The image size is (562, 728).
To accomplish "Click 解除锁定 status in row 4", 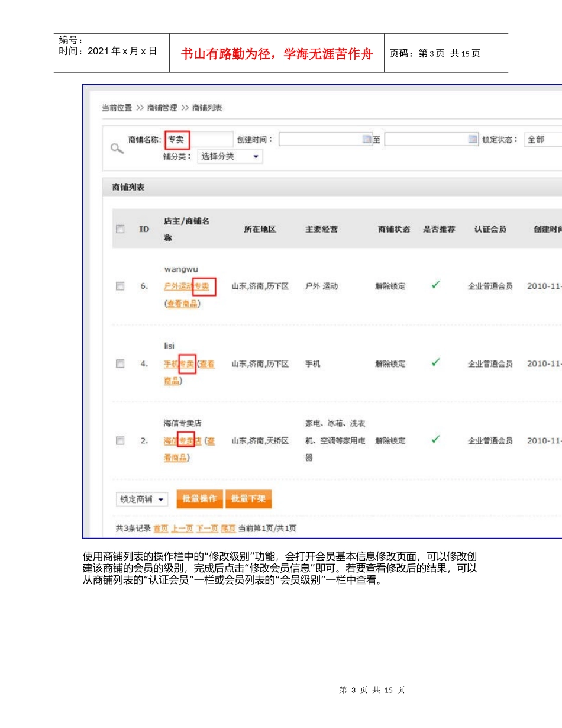I will (x=390, y=364).
